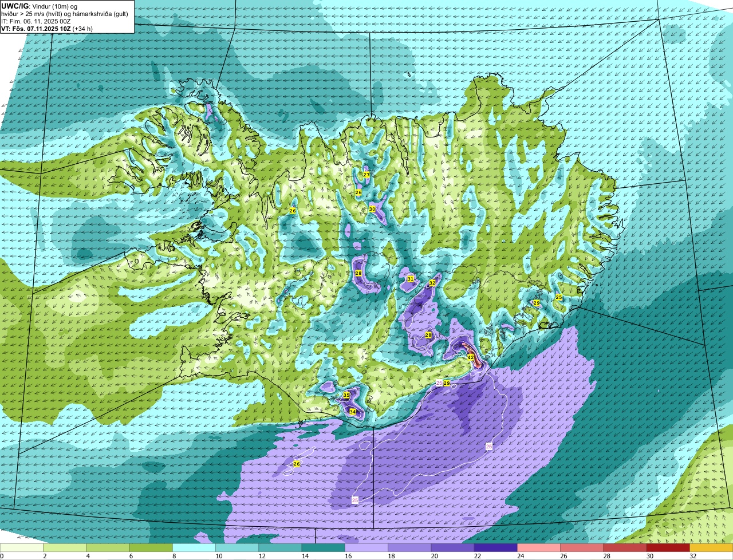The width and height of the screenshot is (733, 560).
Task: Click the yellow gust label 30
Action: pos(372,209)
